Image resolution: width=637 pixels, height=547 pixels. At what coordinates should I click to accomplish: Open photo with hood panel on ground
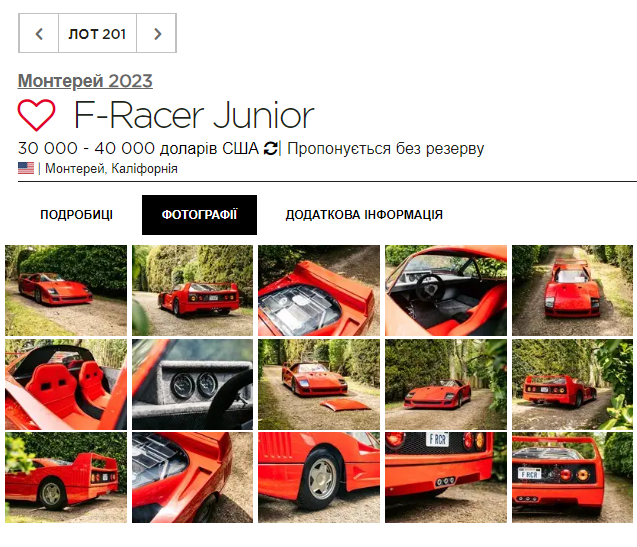(319, 384)
